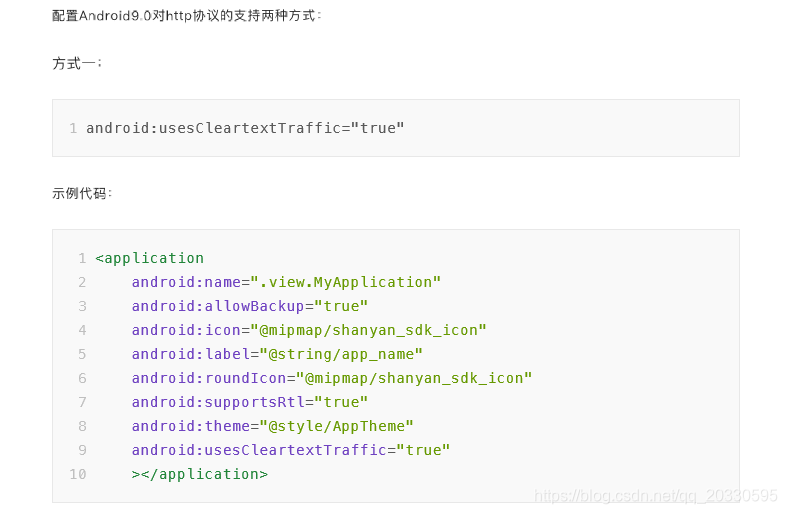Screen dimensions: 787x514
Task: Click the android:supportsRtl="true" line
Action: 249,402
